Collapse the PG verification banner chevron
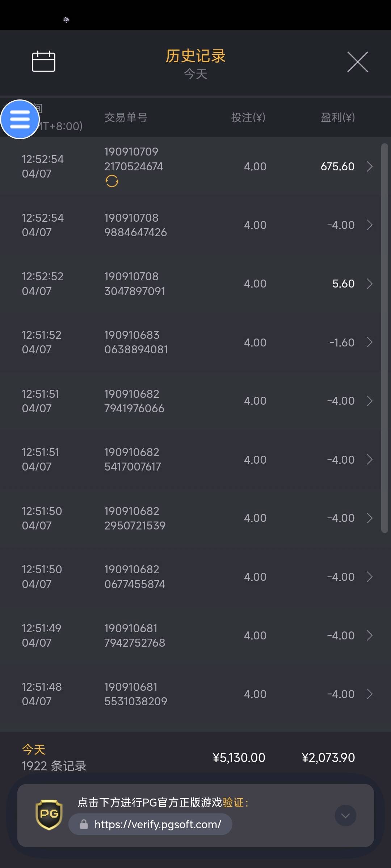391x868 pixels. click(345, 816)
